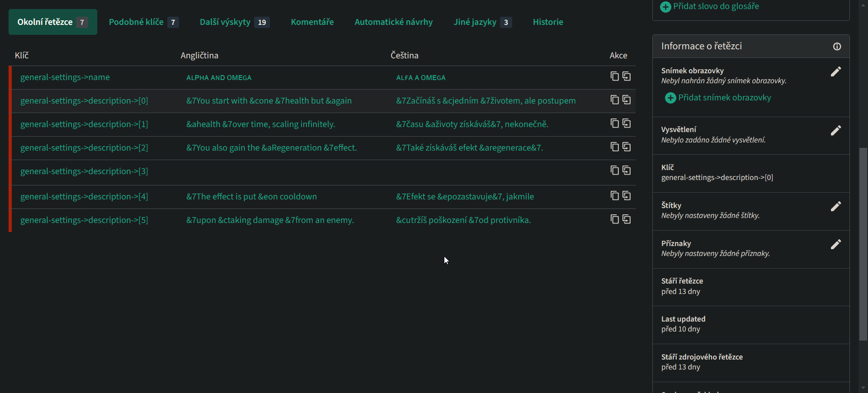Click '&7Efekt se &epozastavuje&7, jakmile' text
The height and width of the screenshot is (393, 868).
pyautogui.click(x=465, y=197)
